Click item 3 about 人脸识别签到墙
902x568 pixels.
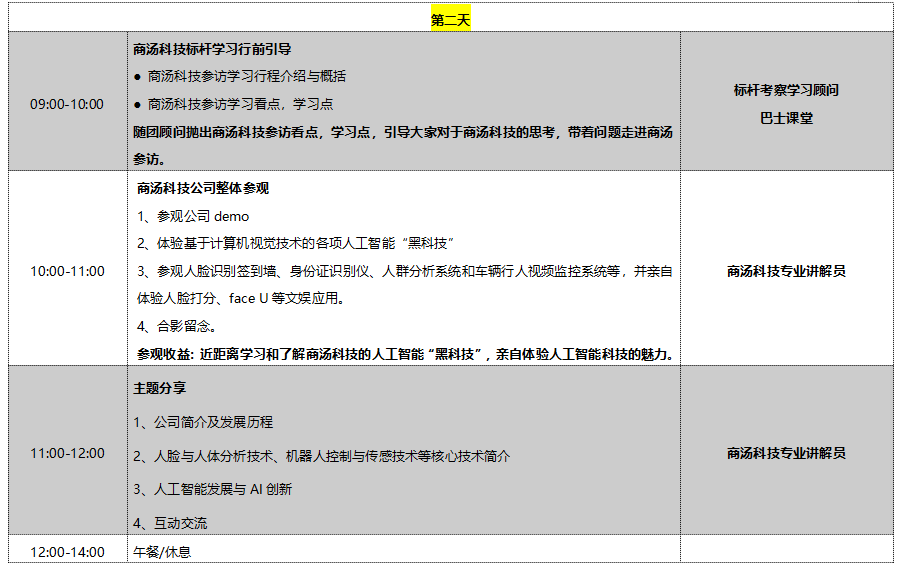coord(405,271)
